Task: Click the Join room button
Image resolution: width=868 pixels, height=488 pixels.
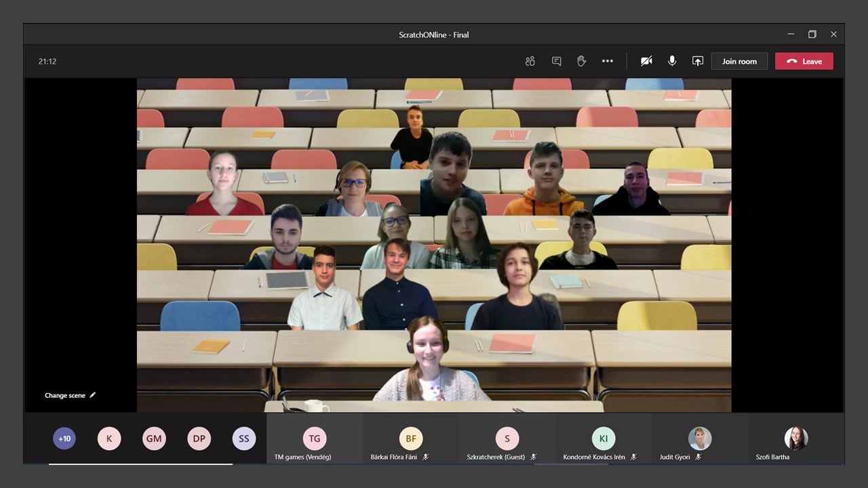Action: coord(739,61)
